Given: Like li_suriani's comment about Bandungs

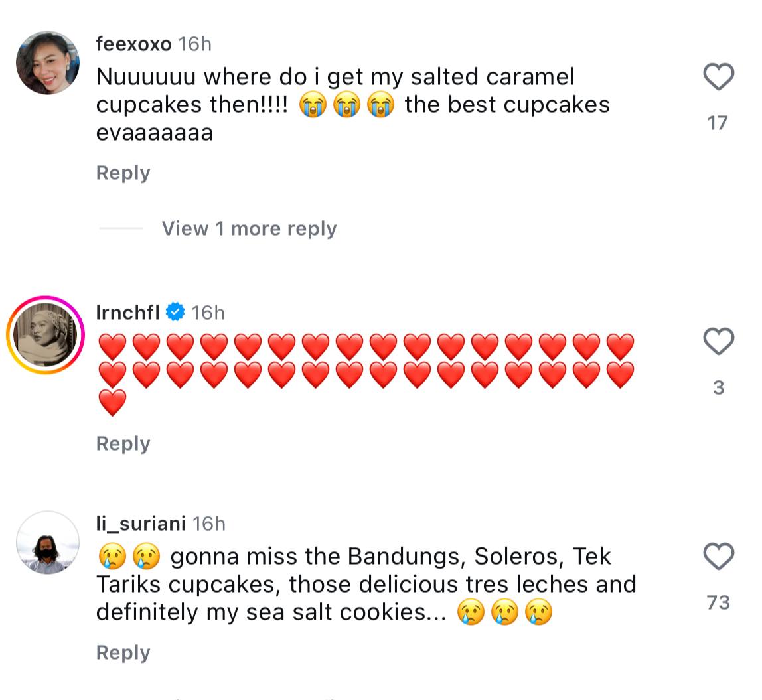Looking at the screenshot, I should pyautogui.click(x=718, y=556).
